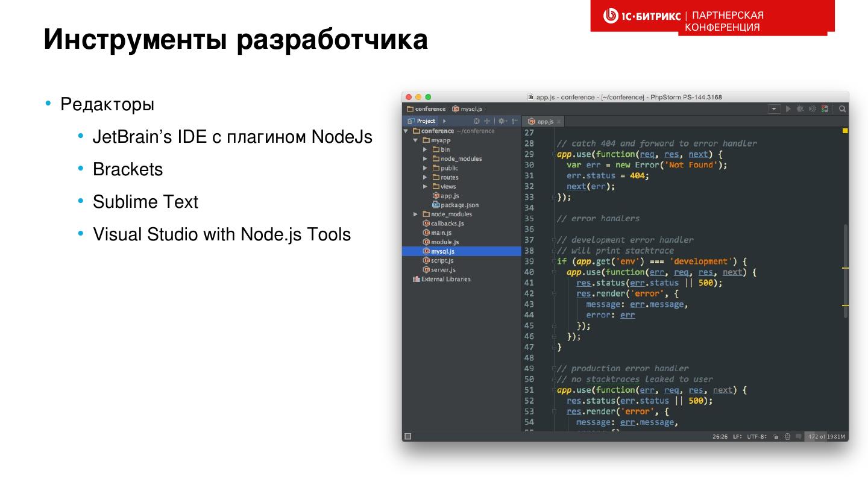Select the highlighted mysql.js file

coord(461,251)
